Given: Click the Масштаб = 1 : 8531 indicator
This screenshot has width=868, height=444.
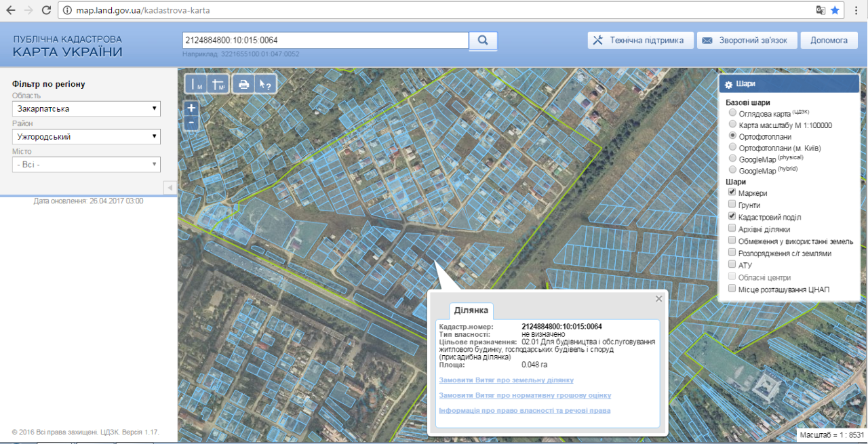Looking at the screenshot, I should pos(831,435).
